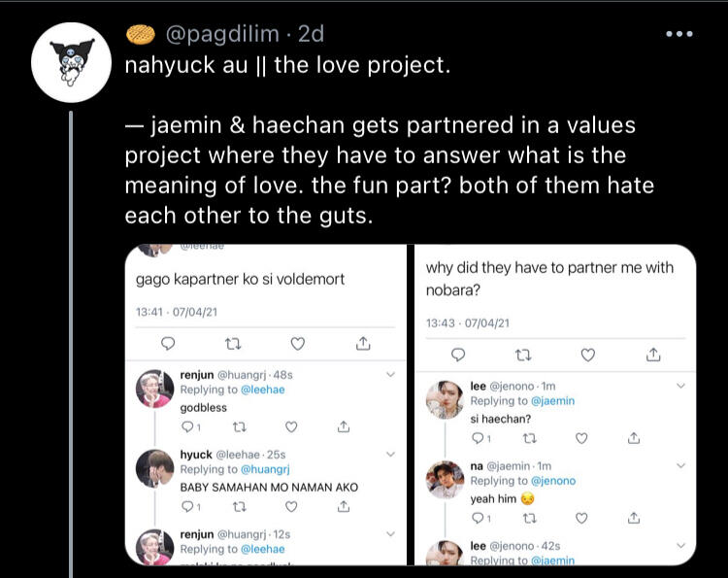Like the 'yeah him' reply
The image size is (728, 578).
pyautogui.click(x=581, y=518)
